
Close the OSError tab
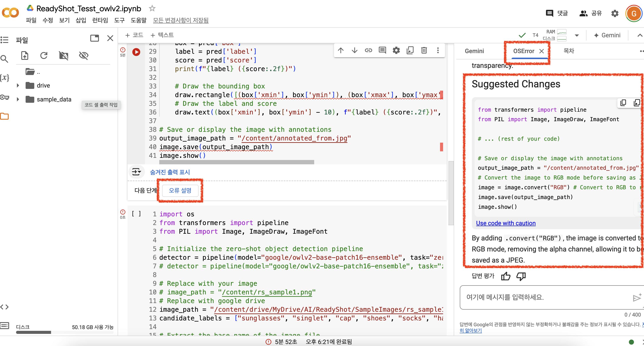542,51
